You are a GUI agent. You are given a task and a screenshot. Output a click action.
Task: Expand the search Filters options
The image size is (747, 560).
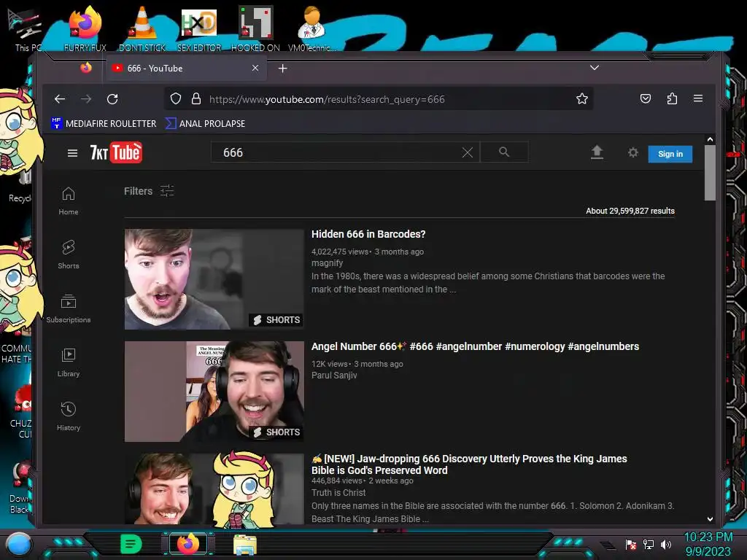[149, 191]
